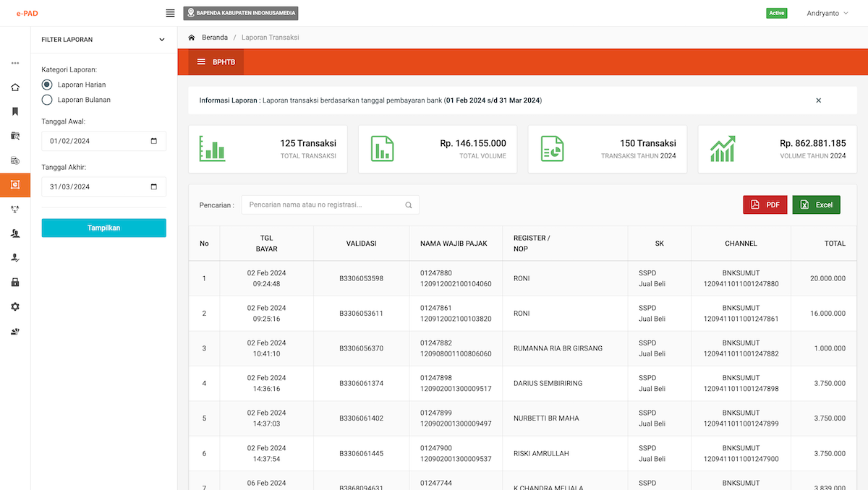Select the Laporan Bulanan radio option
Screen dimensions: 868x490
[x=47, y=100]
